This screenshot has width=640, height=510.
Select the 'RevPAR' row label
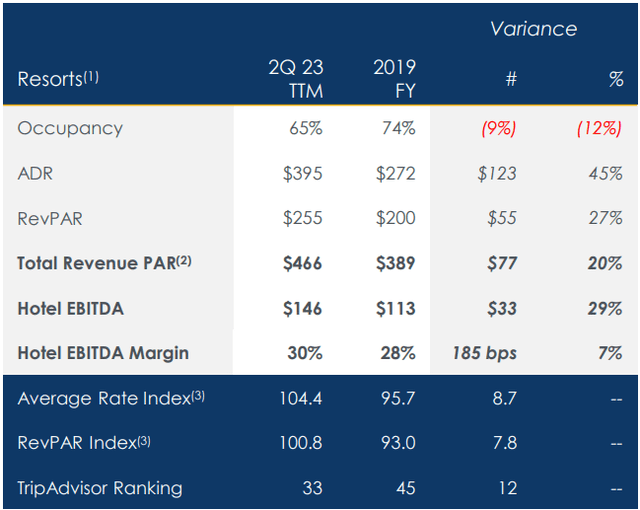(50, 219)
